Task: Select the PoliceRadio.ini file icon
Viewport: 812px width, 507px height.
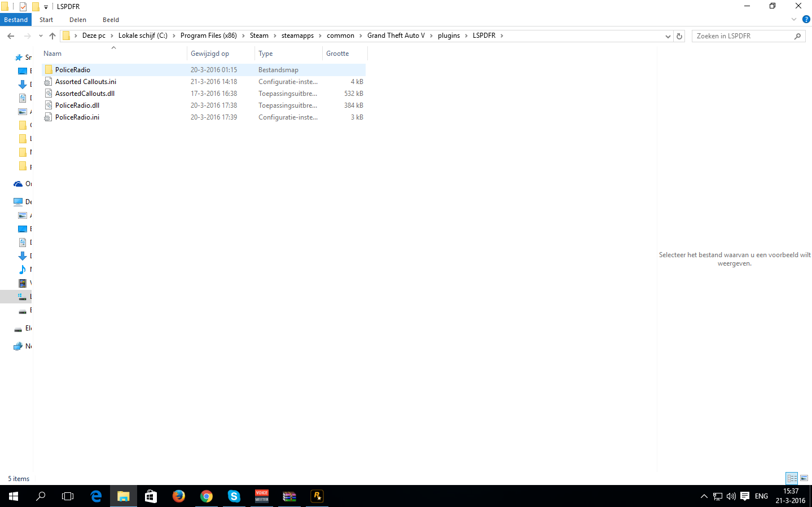Action: pos(49,117)
